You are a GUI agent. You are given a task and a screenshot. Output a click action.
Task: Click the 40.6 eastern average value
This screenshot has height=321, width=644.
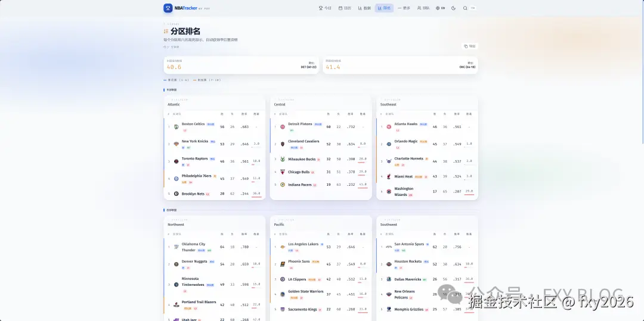point(174,67)
